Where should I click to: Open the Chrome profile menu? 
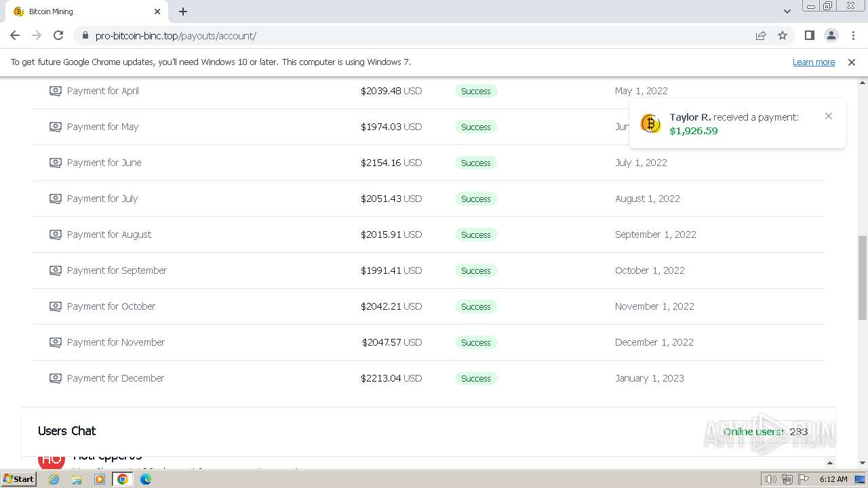tap(831, 35)
